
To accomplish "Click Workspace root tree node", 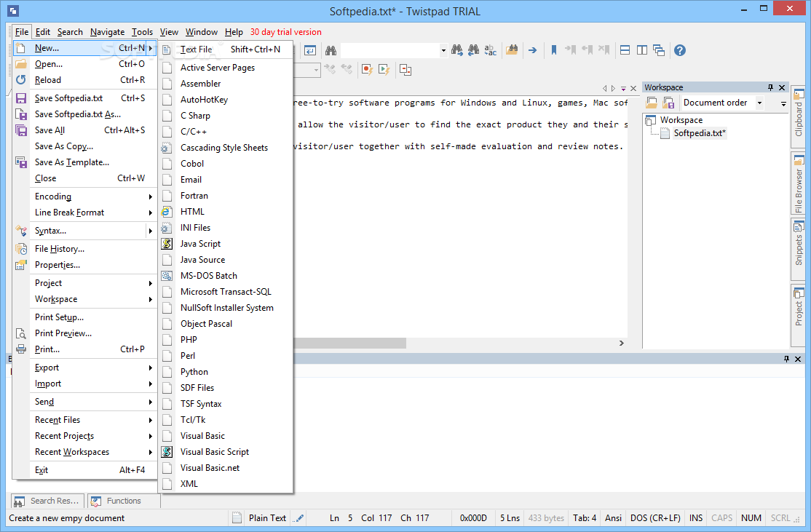I will [x=681, y=120].
